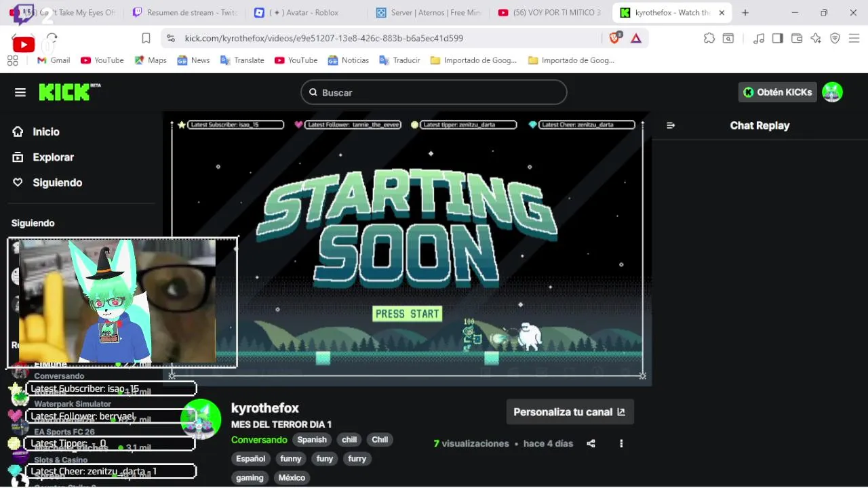Screen dimensions: 868x488
Task: Open the Brave VPN shield icon
Action: (x=835, y=39)
